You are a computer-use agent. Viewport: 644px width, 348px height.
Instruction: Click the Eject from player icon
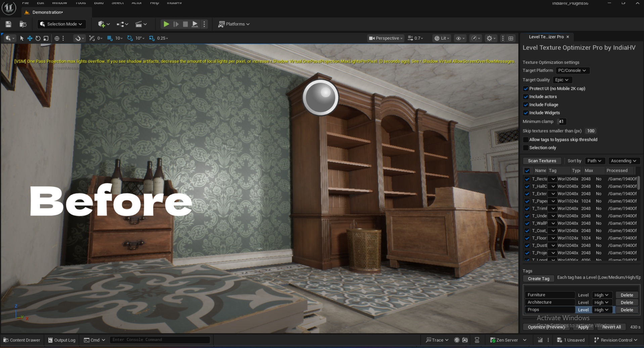(x=195, y=24)
